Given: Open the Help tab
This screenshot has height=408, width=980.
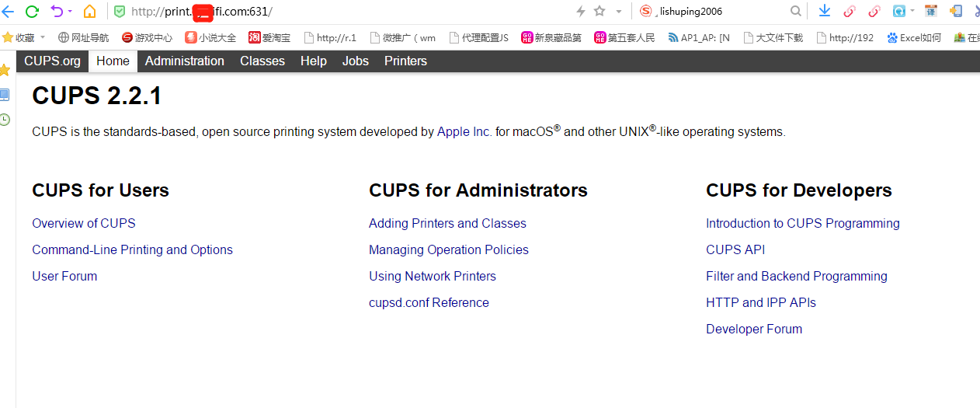Looking at the screenshot, I should point(314,61).
